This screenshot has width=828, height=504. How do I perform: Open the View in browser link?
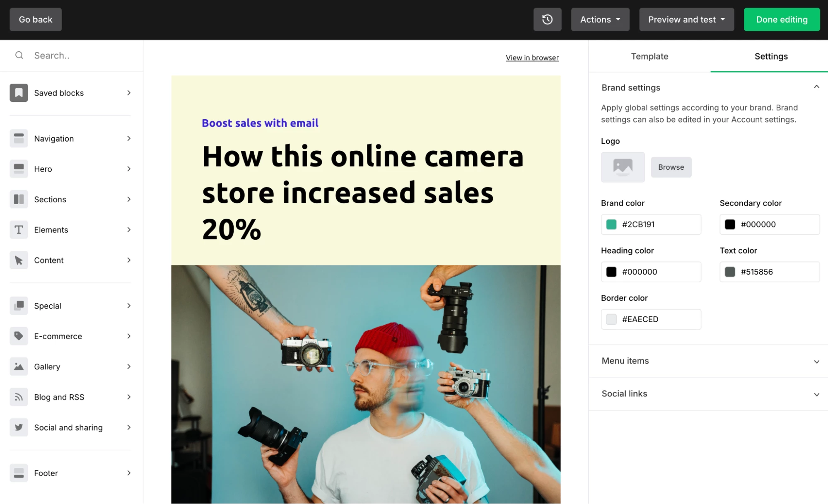click(x=532, y=58)
